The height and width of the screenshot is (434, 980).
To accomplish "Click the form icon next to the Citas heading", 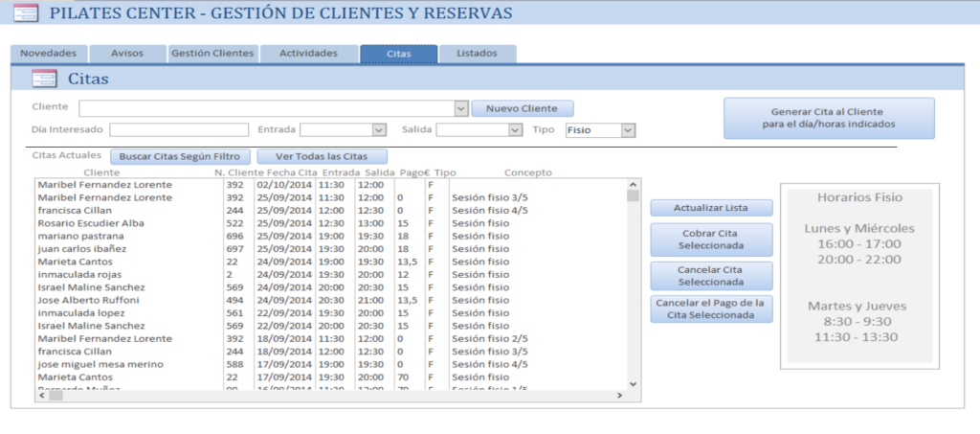I will [45, 79].
